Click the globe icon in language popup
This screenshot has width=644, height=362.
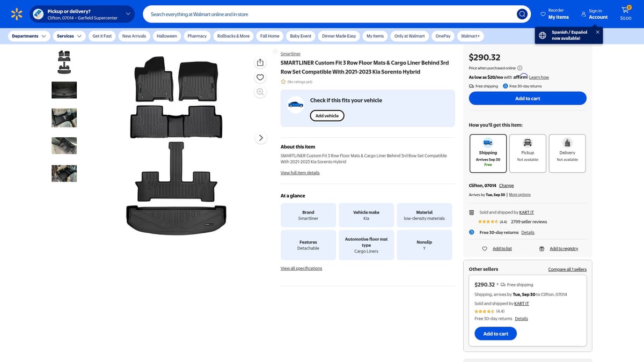point(543,35)
